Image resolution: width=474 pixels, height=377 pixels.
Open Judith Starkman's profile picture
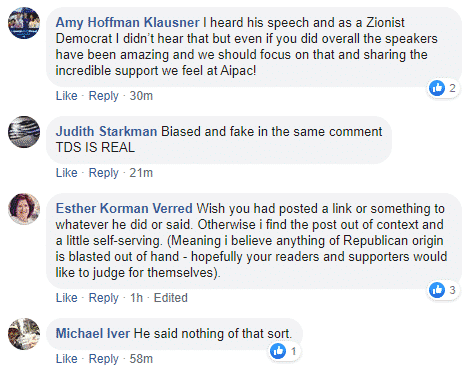(24, 132)
